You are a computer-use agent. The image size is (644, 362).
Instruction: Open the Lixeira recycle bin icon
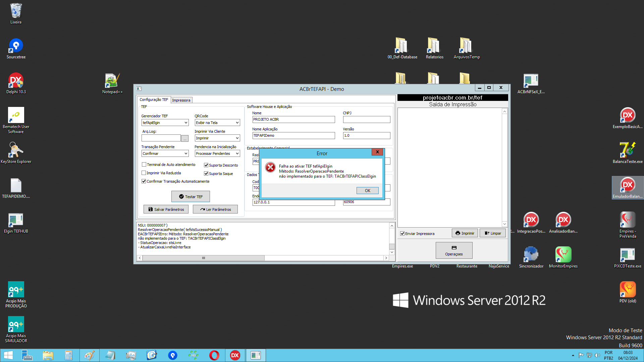(16, 13)
